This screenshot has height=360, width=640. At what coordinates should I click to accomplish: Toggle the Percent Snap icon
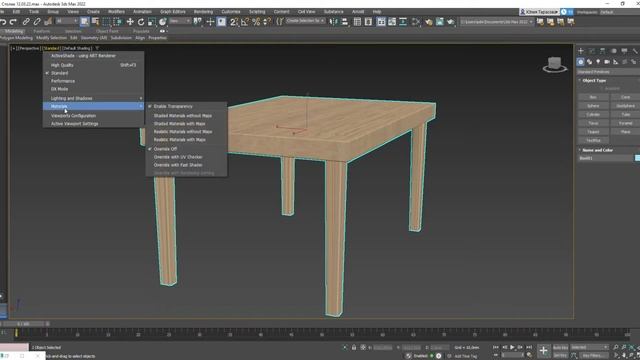click(x=256, y=22)
